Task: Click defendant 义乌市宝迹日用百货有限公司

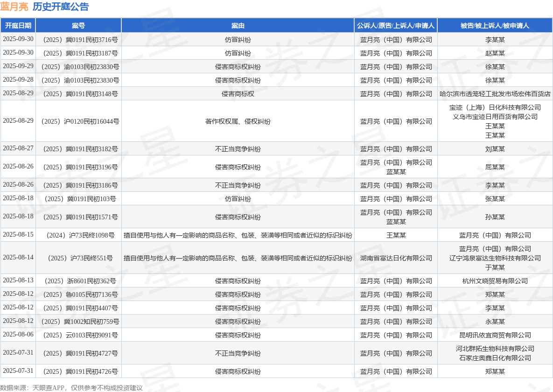Action: point(495,117)
